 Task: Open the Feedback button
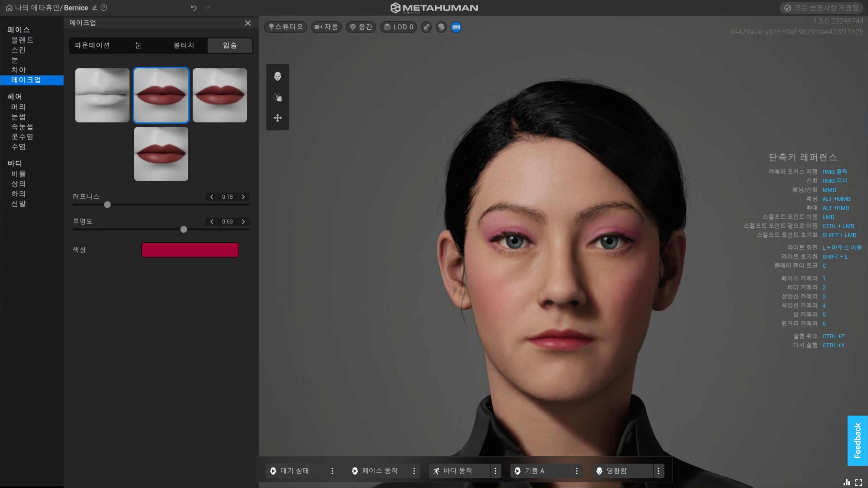857,441
